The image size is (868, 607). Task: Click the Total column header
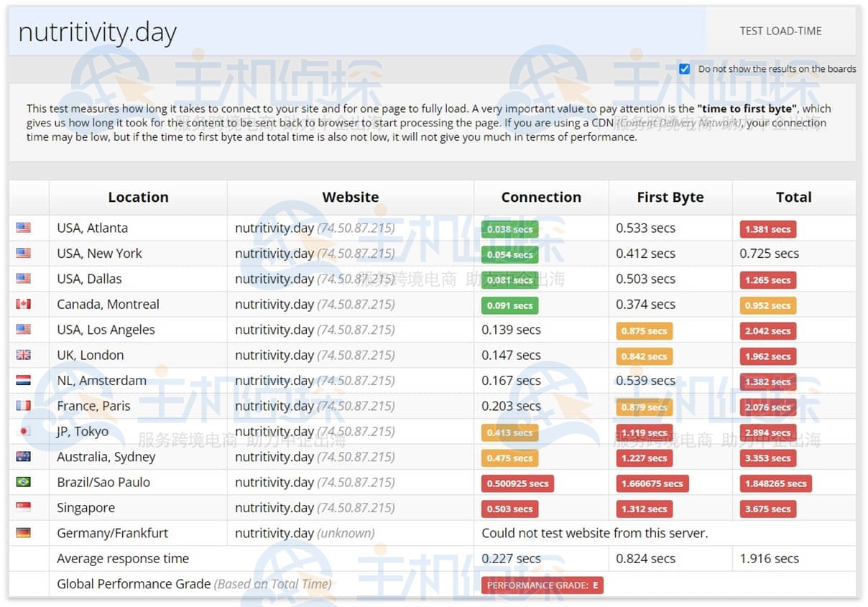tap(793, 198)
